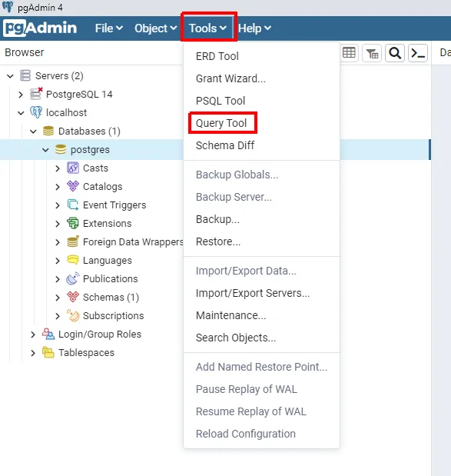Expand the Event Triggers node

[58, 205]
